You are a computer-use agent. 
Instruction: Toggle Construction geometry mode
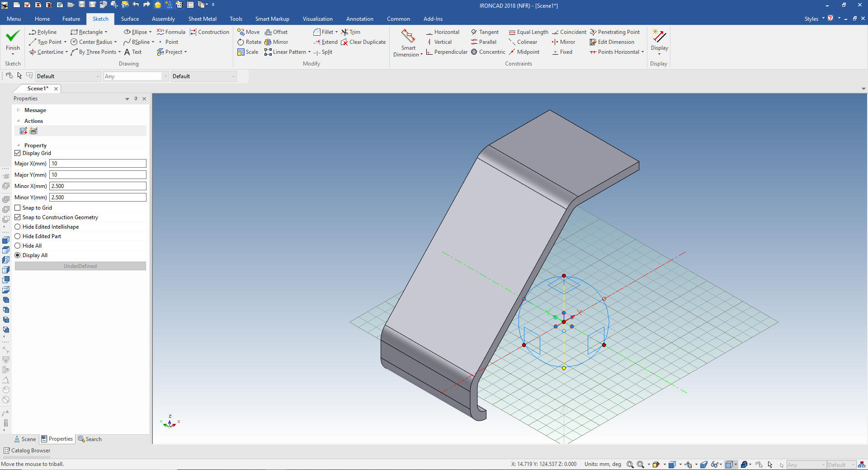(209, 32)
